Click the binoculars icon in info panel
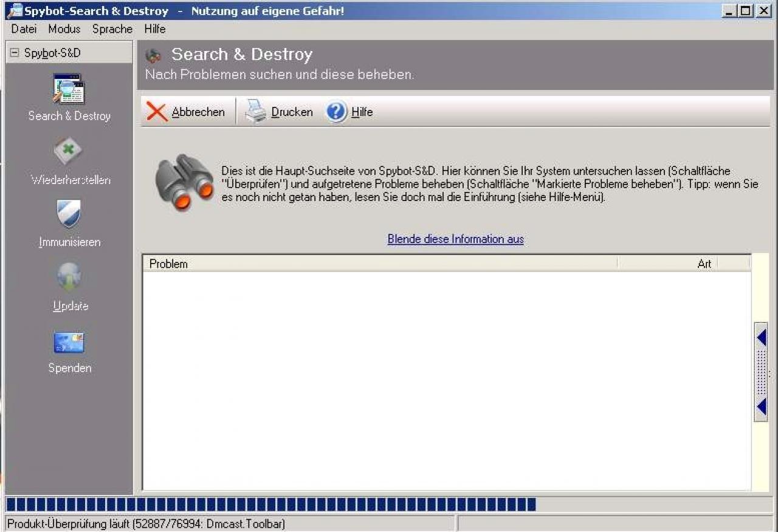The height and width of the screenshot is (532, 778). point(185,182)
